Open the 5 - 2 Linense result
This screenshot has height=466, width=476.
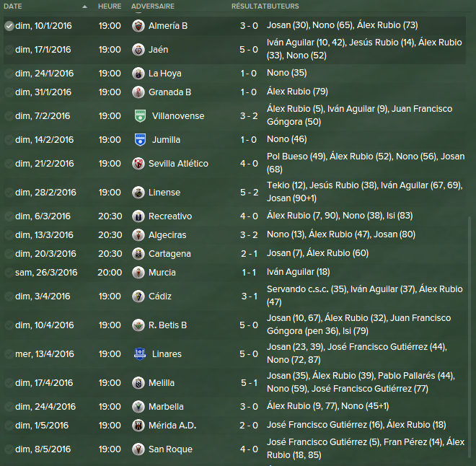click(x=248, y=193)
